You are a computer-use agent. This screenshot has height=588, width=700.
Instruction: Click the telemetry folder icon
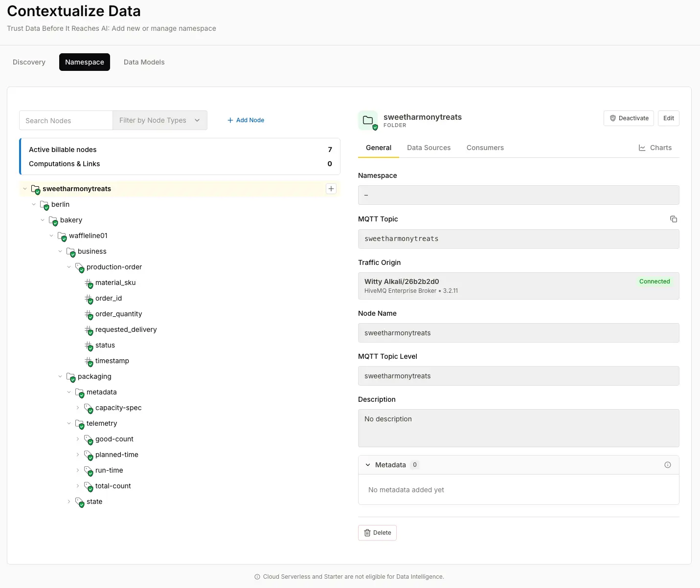click(80, 424)
